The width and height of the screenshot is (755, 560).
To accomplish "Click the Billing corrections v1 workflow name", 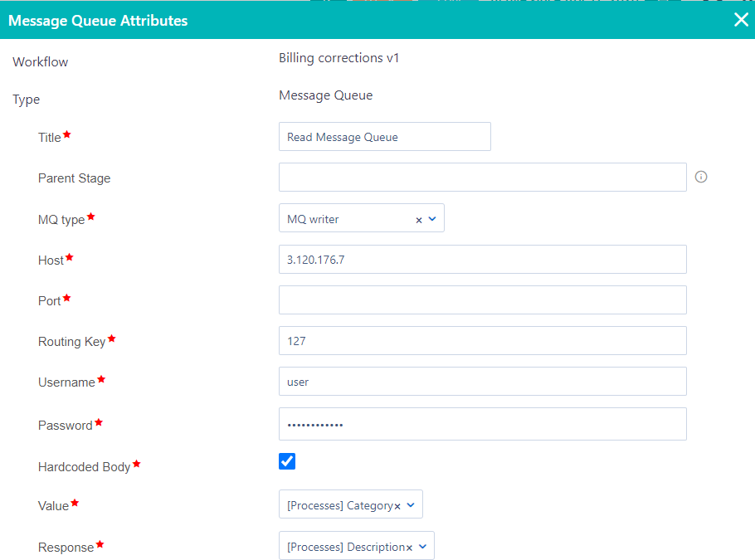I will point(339,58).
